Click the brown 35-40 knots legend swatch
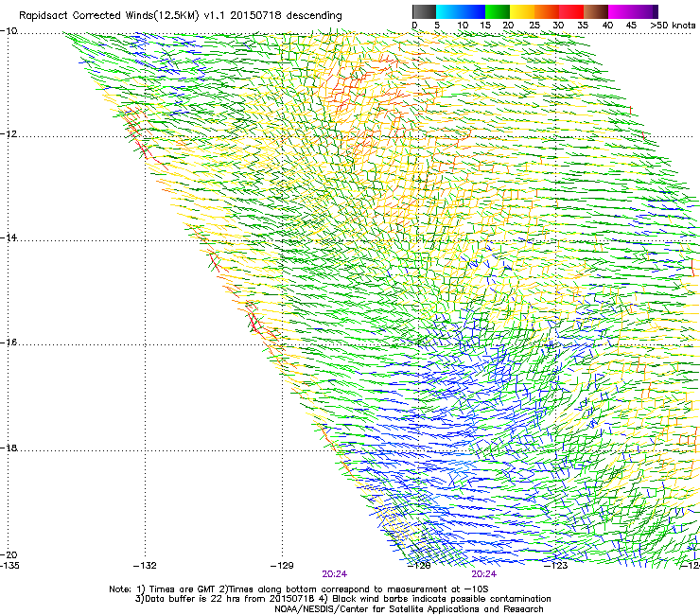Screen dimensions: 700x615 tap(596, 11)
